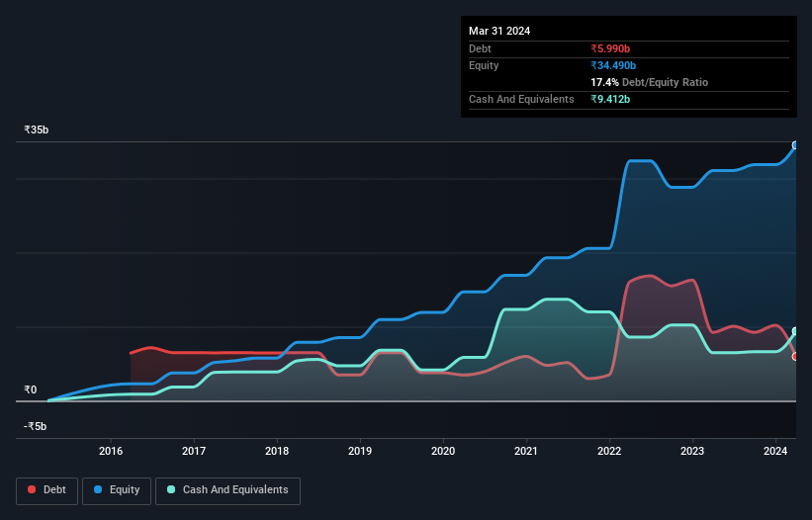Click the ₹34.490b equity value in tooltip
Viewport: 812px width, 520px height.
pyautogui.click(x=613, y=65)
